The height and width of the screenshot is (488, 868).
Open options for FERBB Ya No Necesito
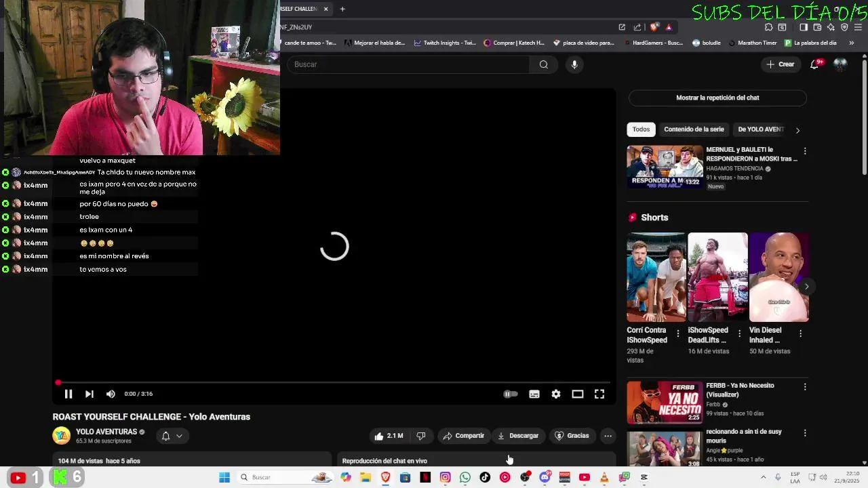click(x=805, y=387)
